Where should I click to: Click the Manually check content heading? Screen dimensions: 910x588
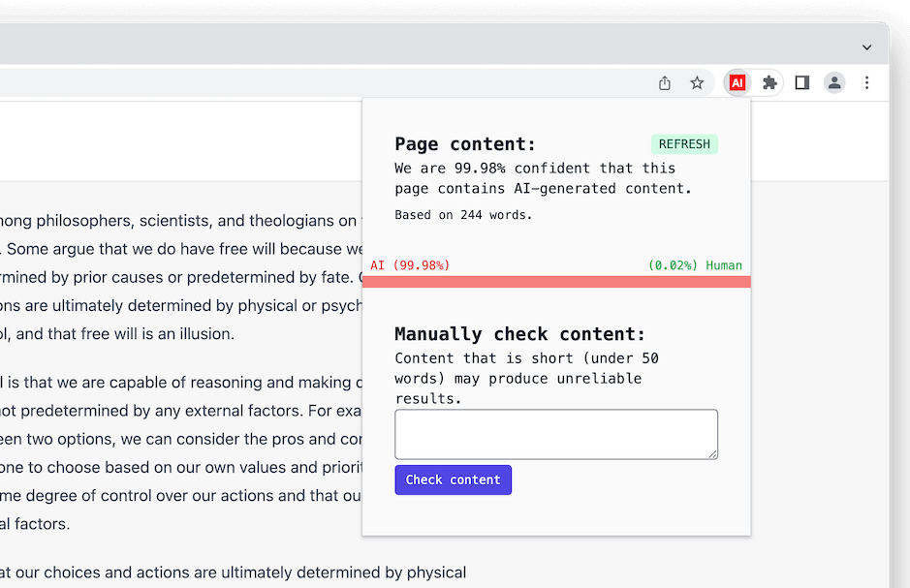pyautogui.click(x=519, y=334)
